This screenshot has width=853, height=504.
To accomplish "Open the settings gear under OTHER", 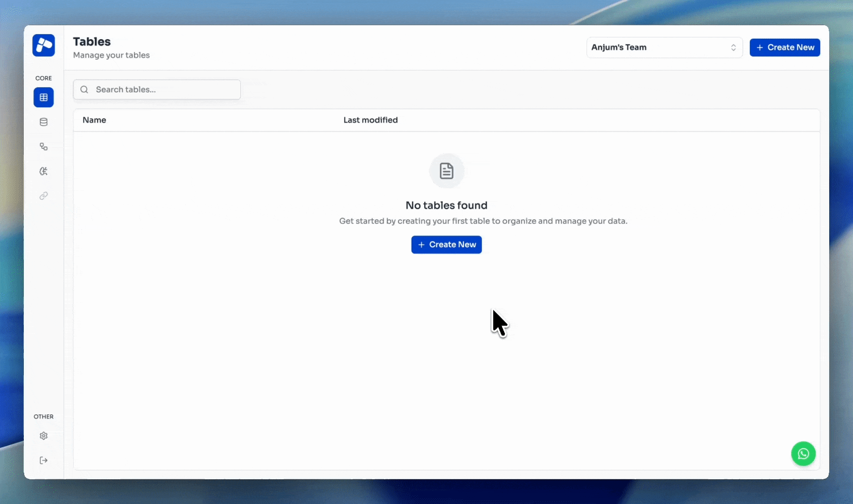I will pos(43,436).
